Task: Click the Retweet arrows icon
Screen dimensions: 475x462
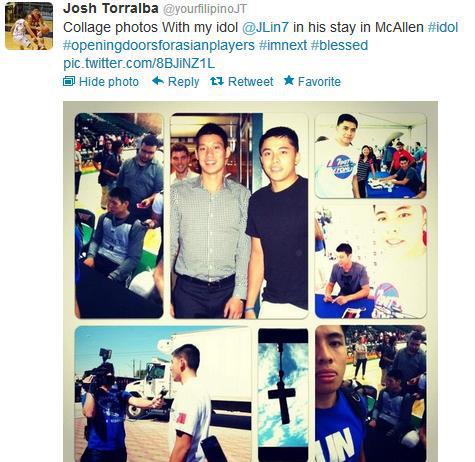Action: pos(217,81)
